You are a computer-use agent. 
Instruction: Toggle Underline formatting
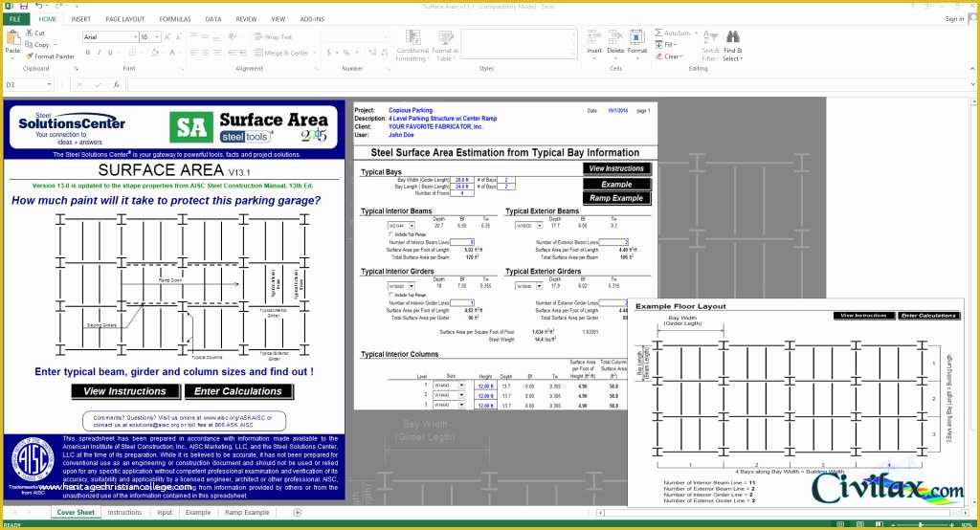coord(110,53)
